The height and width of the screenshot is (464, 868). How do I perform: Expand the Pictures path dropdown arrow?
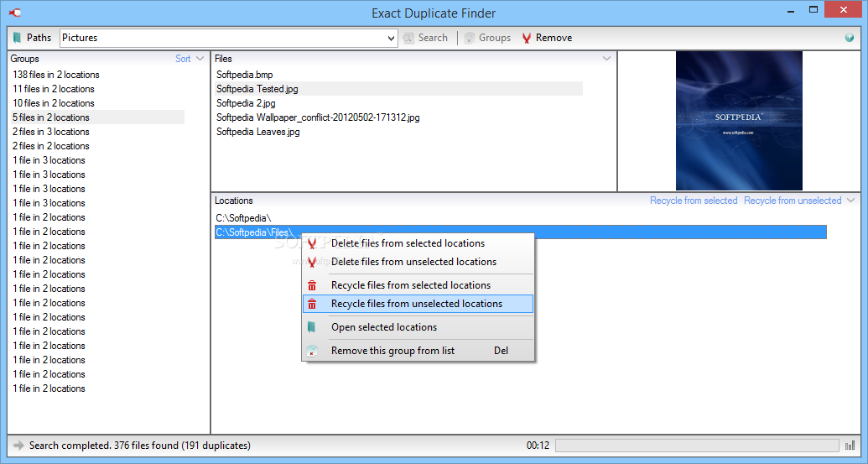click(x=391, y=39)
